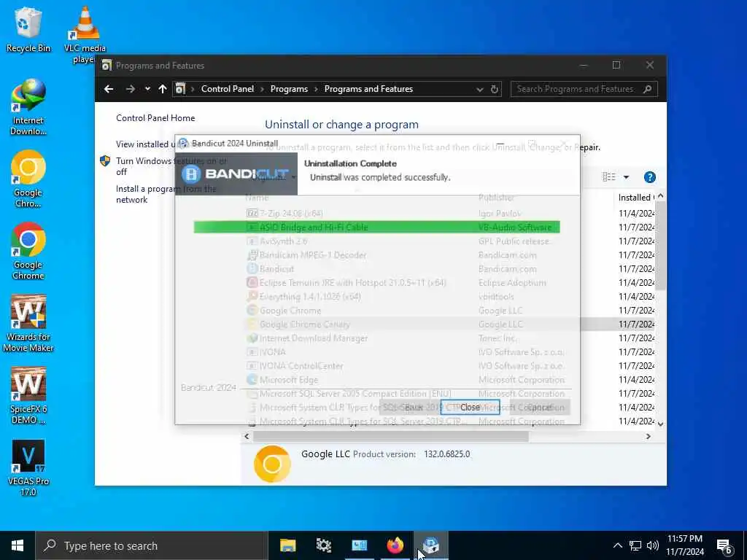The image size is (747, 560).
Task: Select the Microsoft Edge row
Action: (x=449, y=379)
